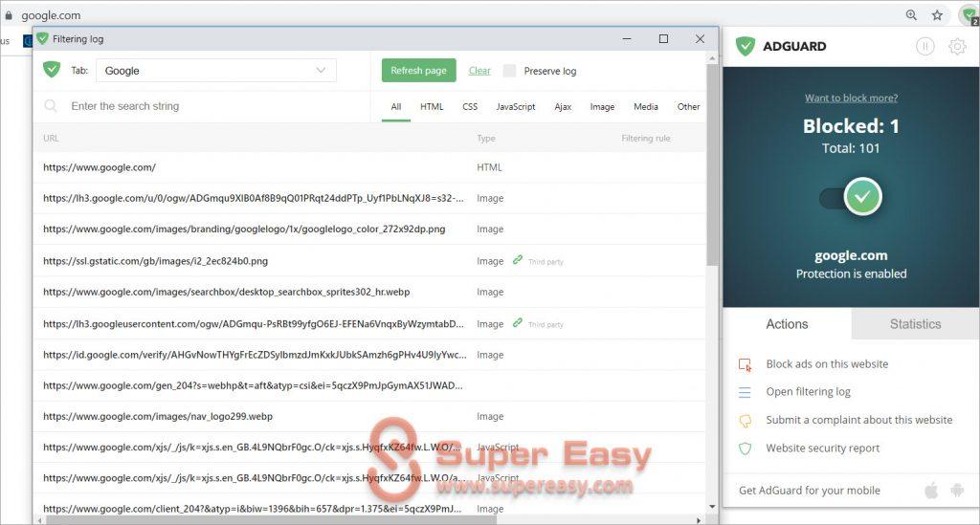Select the Media filter tab

pos(646,107)
